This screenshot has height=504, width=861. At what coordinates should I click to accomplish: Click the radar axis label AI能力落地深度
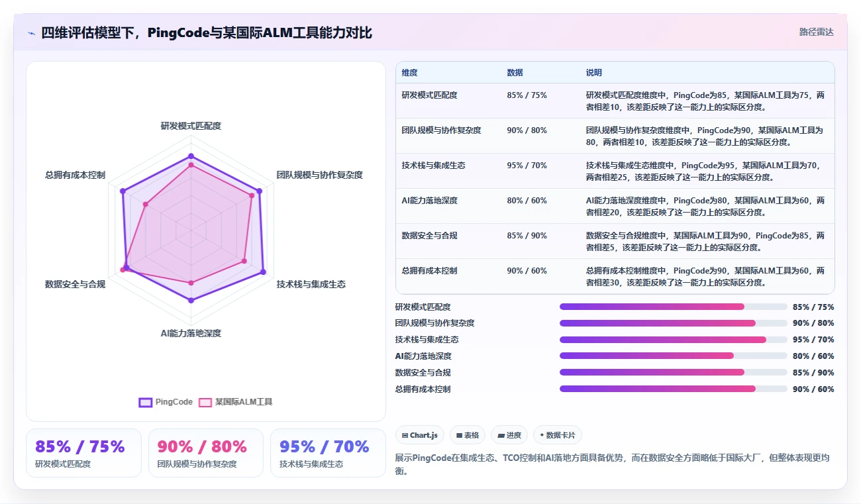[x=191, y=333]
